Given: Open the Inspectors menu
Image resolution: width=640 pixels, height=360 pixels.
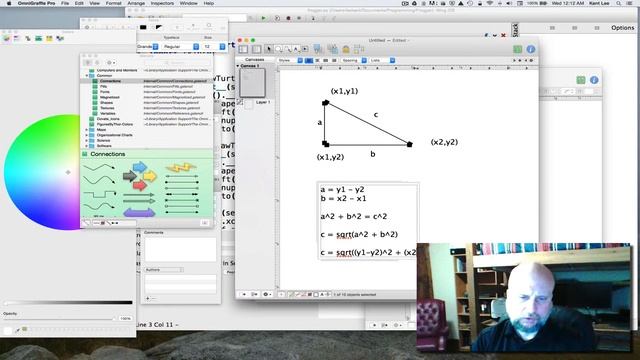Looking at the screenshot, I should coord(162,3).
